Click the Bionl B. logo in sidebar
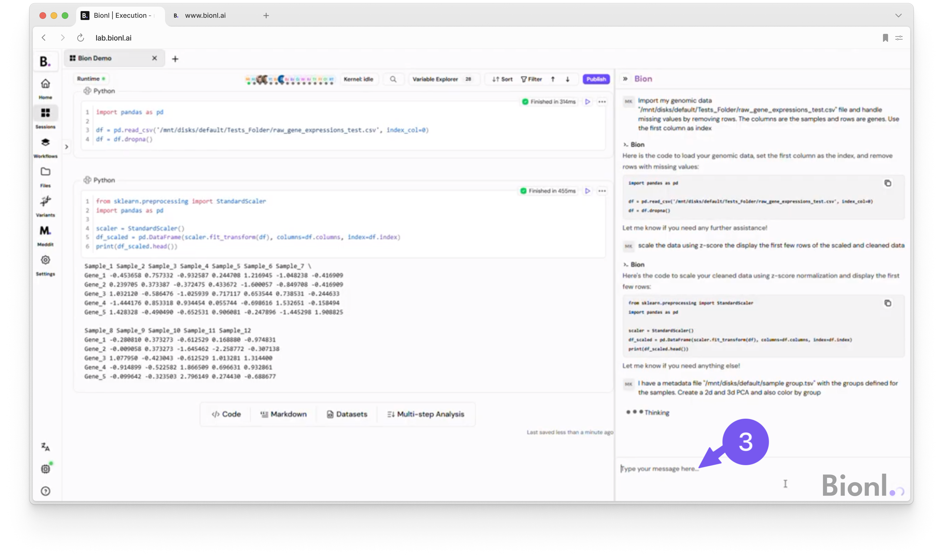Viewport: 943px width, 560px height. click(x=45, y=62)
